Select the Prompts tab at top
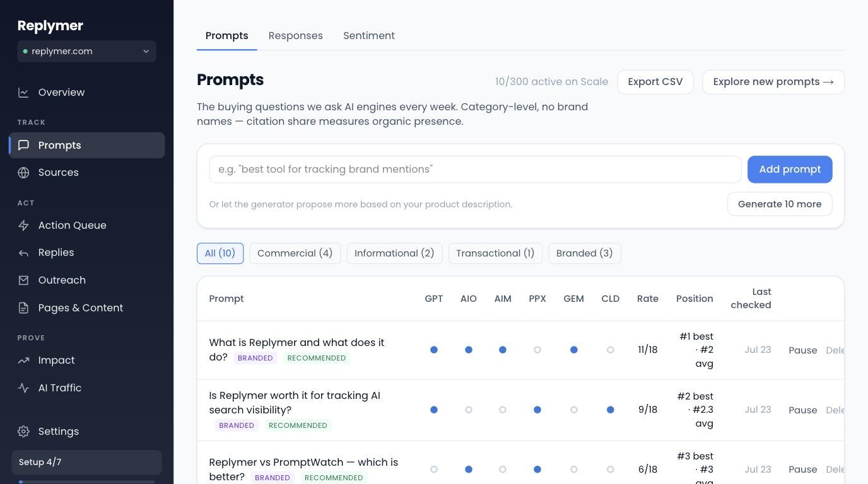The image size is (868, 484). tap(226, 36)
